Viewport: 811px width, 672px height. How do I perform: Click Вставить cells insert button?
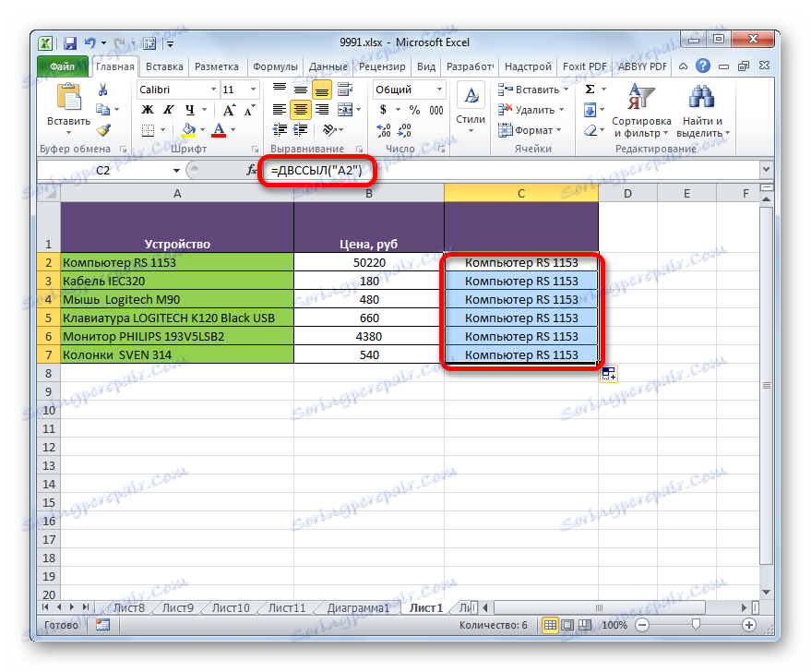tap(532, 90)
